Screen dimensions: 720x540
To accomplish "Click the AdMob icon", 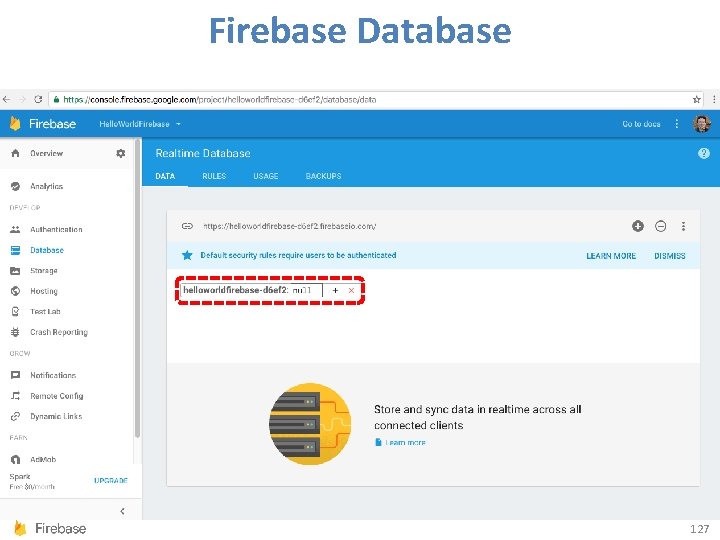I will tap(15, 459).
